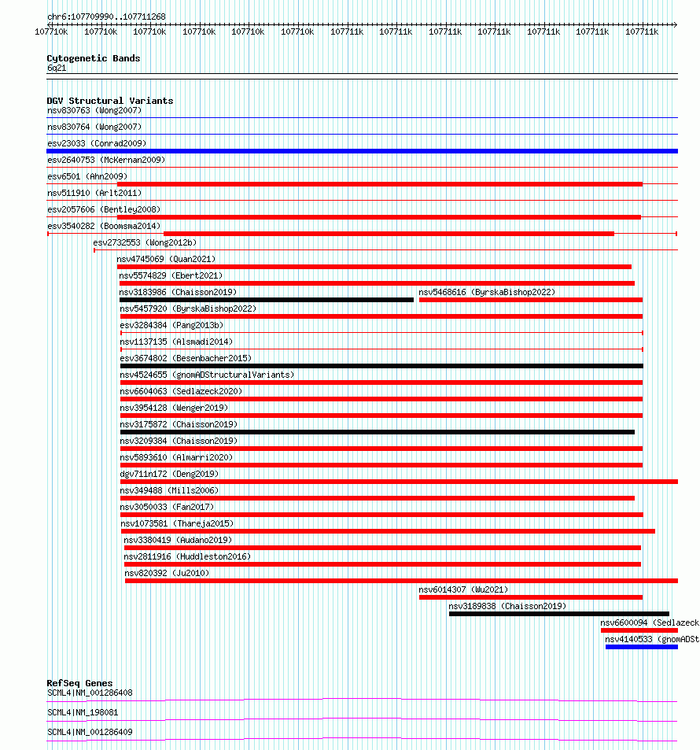Select SCML4|NM_198081 transcript

pyautogui.click(x=83, y=712)
